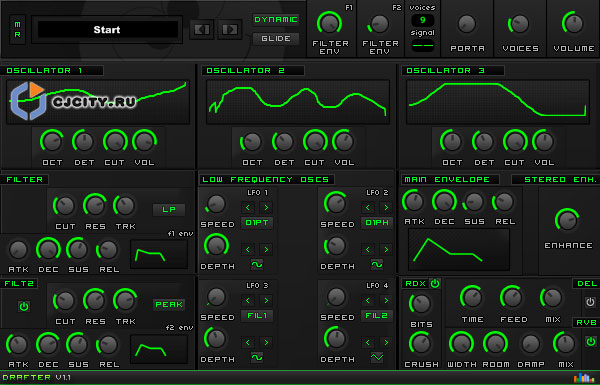The width and height of the screenshot is (600, 385).
Task: Click the main VOLUME knob
Action: point(573,24)
